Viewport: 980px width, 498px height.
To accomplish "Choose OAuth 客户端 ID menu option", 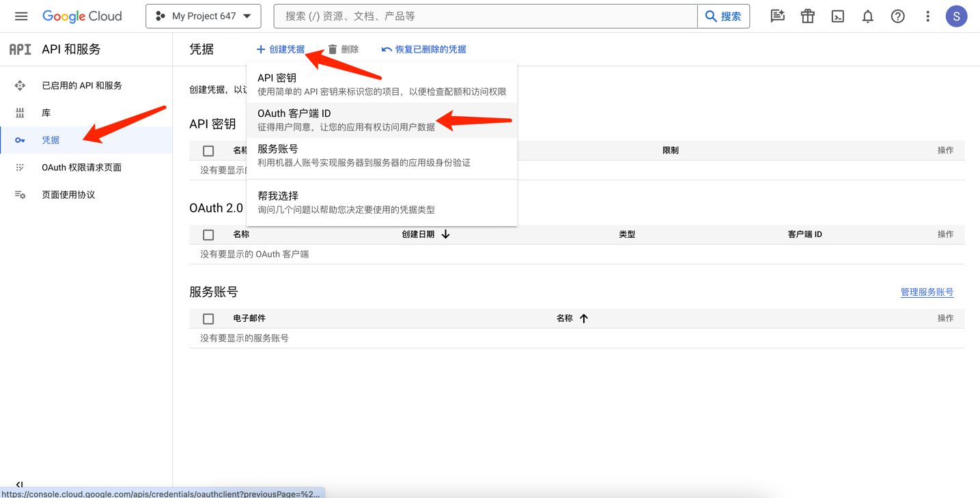I will 382,120.
